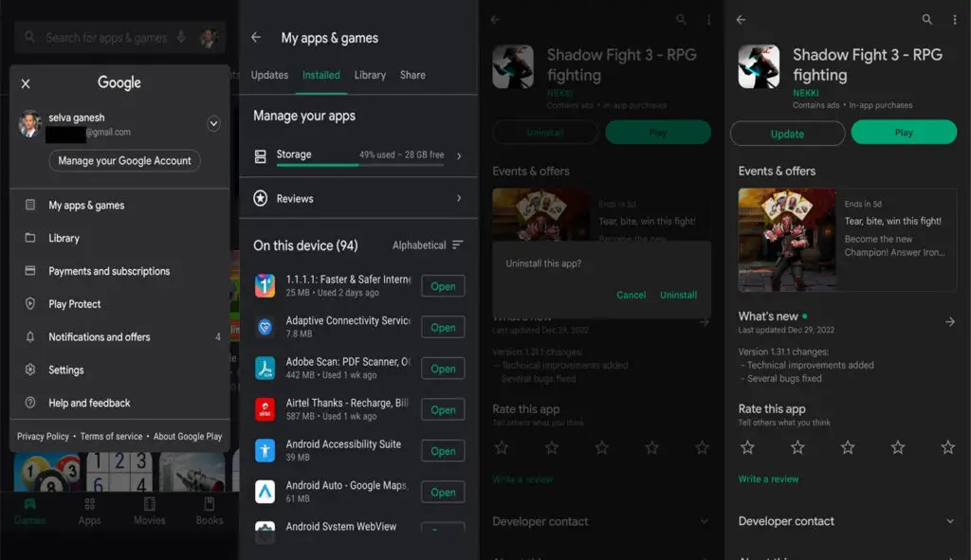Open event thumbnail on rightmost screen
The height and width of the screenshot is (560, 971).
[x=786, y=240]
